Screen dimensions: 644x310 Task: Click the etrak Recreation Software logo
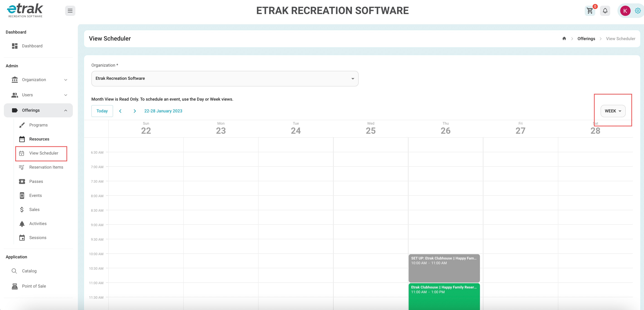coord(25,10)
